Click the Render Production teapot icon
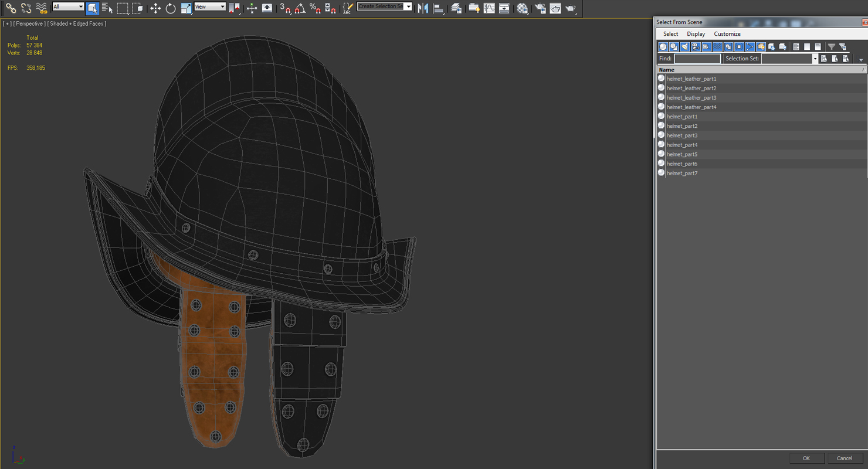The height and width of the screenshot is (469, 868). point(571,8)
